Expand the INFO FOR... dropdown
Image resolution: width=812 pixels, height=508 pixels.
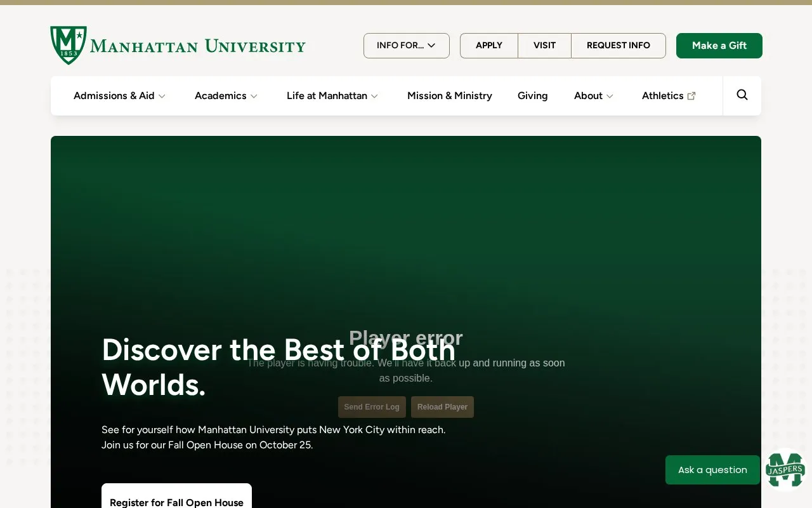click(406, 46)
